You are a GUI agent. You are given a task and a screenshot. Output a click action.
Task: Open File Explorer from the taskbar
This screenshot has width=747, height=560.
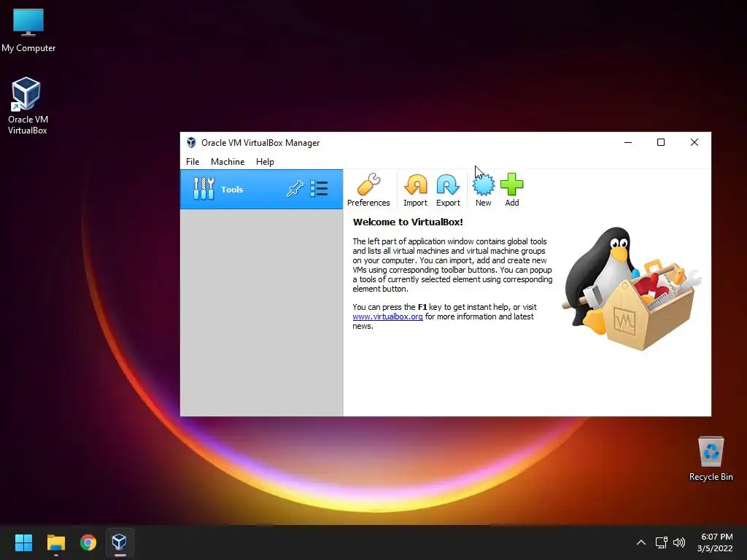click(x=55, y=542)
